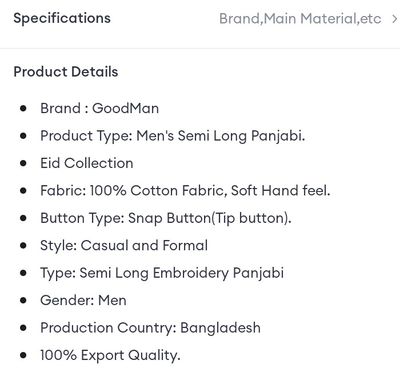Select the Eid Collection item
400x384 pixels.
pos(87,163)
